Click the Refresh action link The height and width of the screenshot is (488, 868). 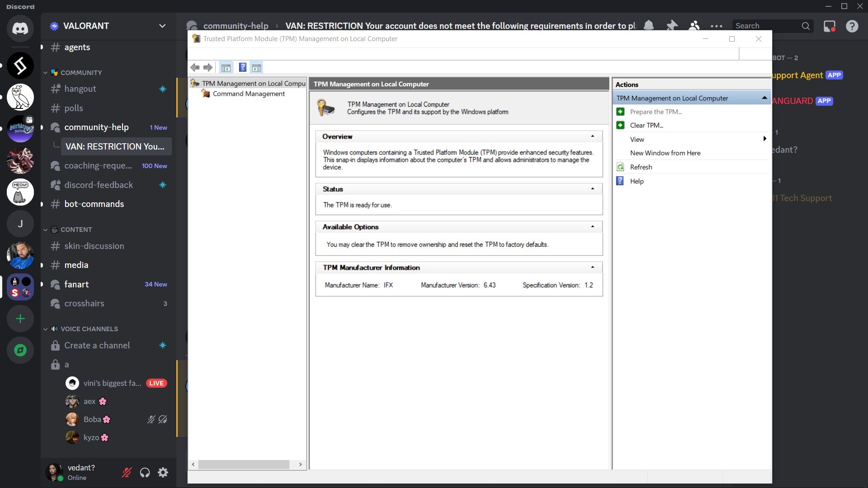[x=641, y=167]
